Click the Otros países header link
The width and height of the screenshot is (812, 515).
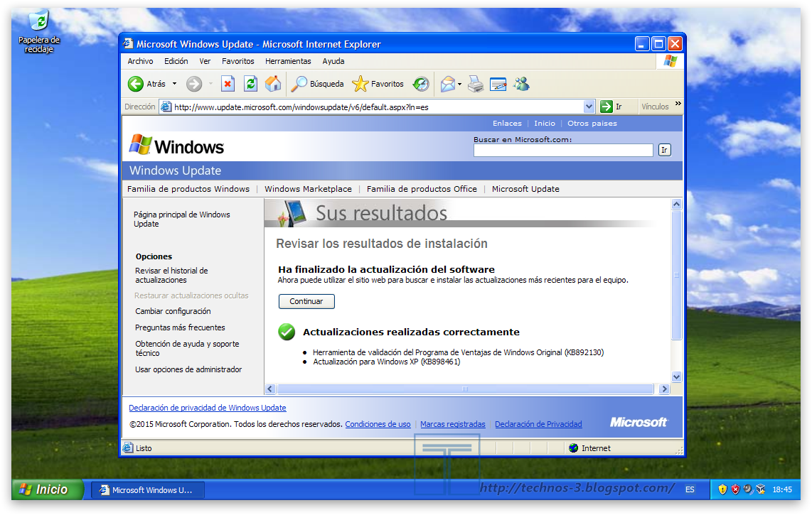[x=592, y=123]
